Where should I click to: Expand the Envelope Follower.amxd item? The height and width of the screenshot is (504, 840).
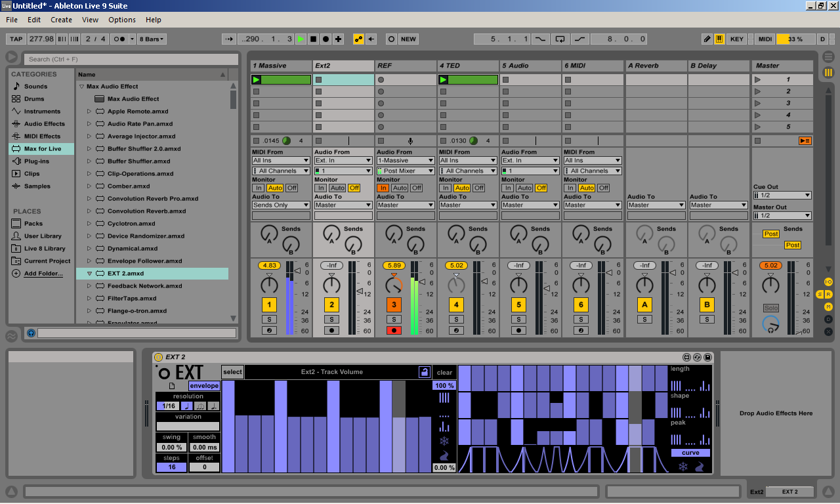(x=89, y=261)
